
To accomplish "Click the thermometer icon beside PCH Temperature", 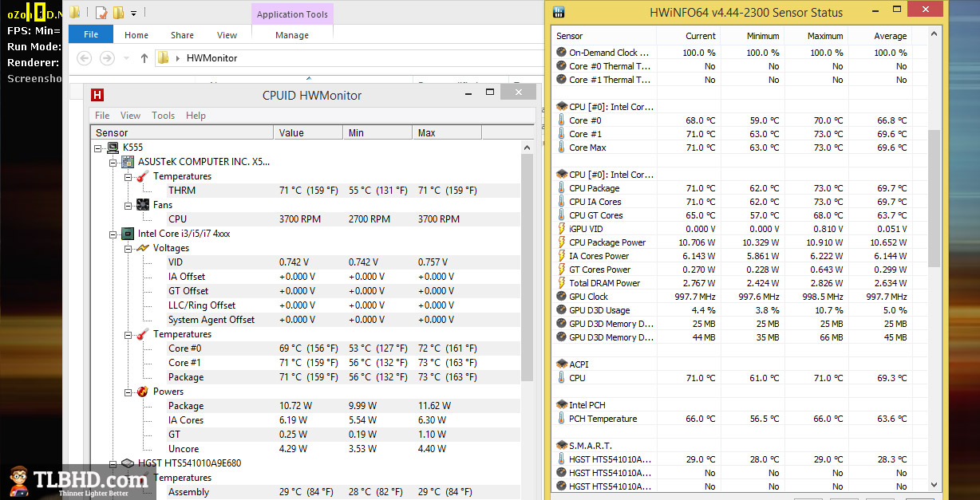I will click(561, 419).
